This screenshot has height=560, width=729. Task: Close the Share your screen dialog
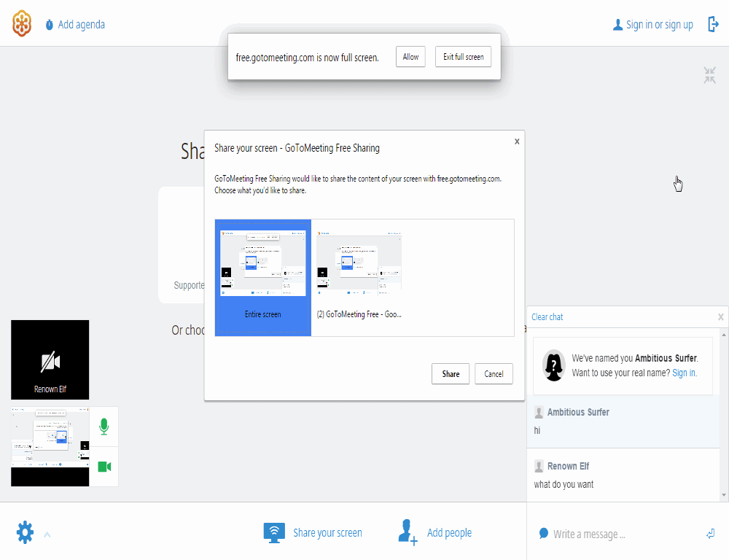[x=517, y=141]
